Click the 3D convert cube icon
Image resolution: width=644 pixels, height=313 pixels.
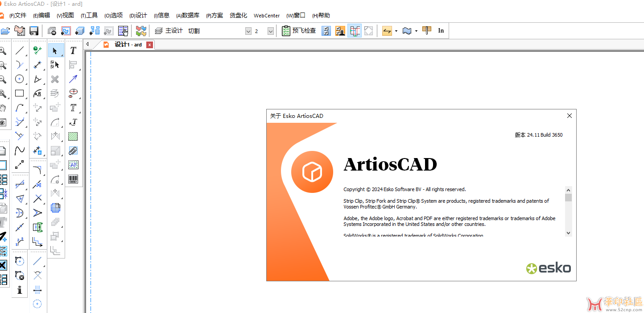[80, 31]
